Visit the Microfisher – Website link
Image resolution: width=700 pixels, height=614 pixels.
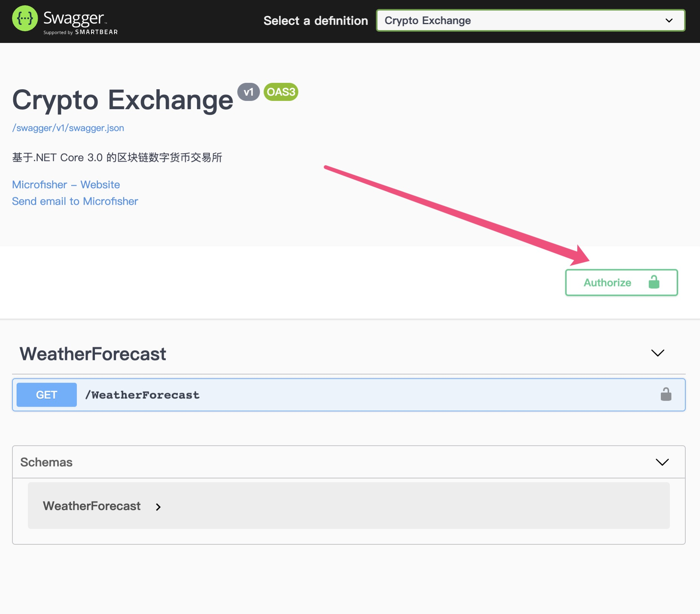[66, 184]
